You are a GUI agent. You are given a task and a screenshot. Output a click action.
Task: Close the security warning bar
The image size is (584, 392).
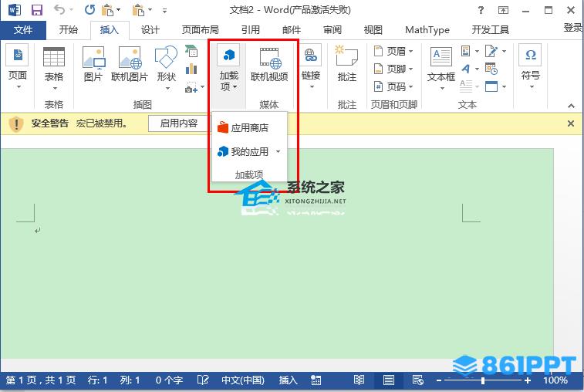pos(571,123)
